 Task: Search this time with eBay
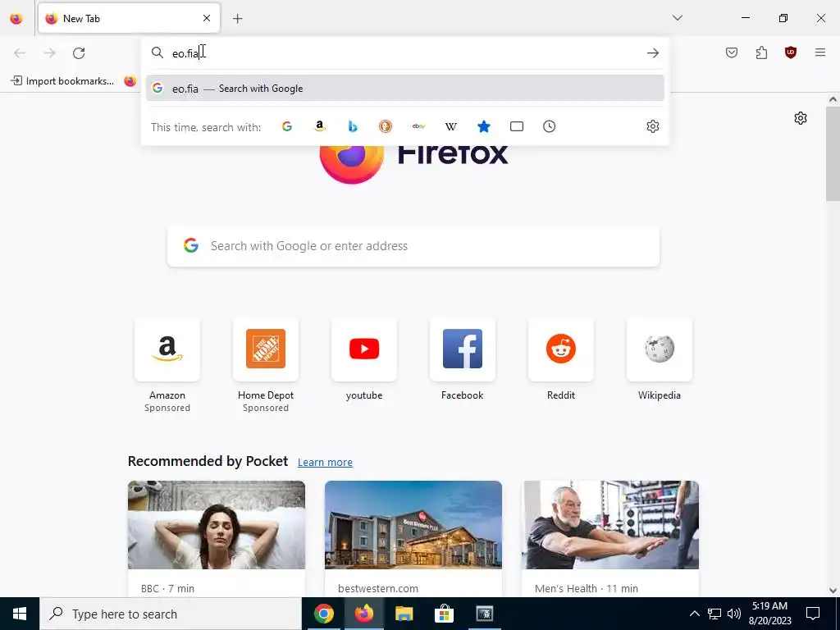coord(418,126)
